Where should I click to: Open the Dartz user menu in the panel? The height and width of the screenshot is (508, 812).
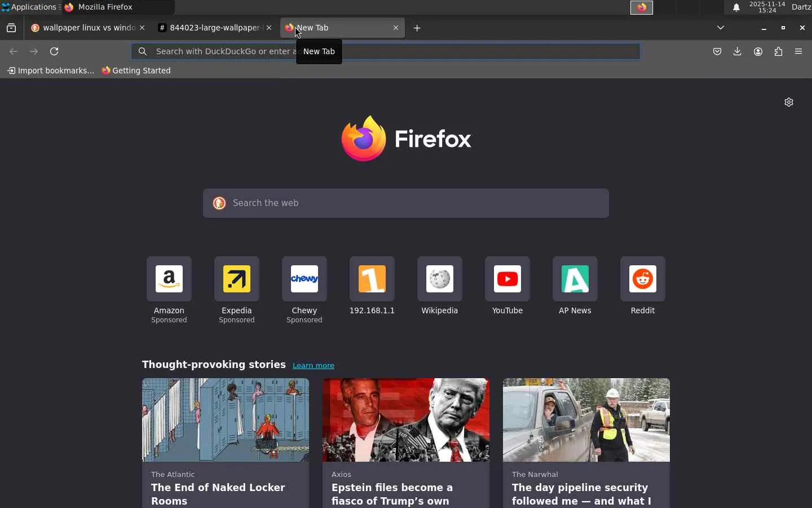(801, 7)
